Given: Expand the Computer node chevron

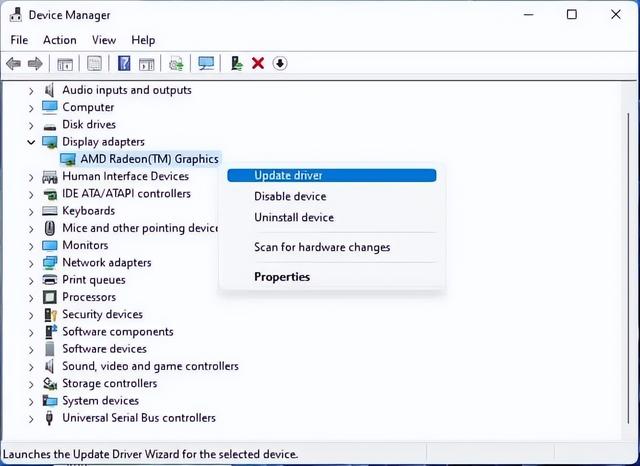Looking at the screenshot, I should [x=31, y=108].
